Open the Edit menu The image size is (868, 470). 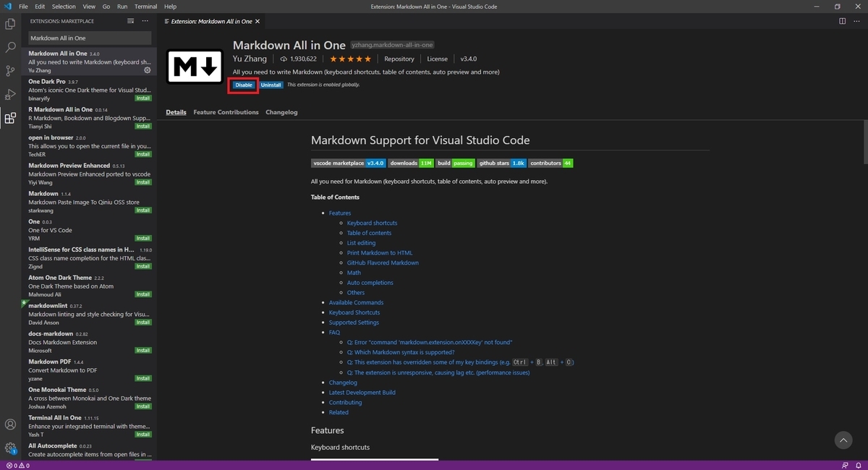point(40,6)
